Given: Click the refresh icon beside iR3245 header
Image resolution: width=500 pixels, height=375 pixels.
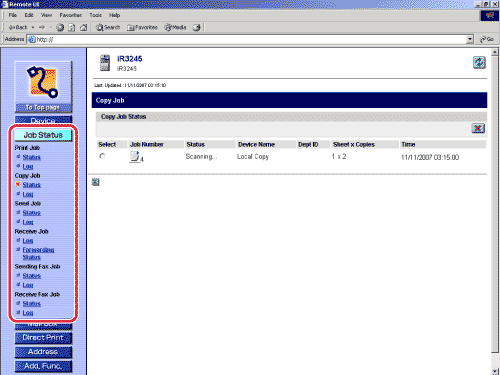Looking at the screenshot, I should click(x=479, y=62).
